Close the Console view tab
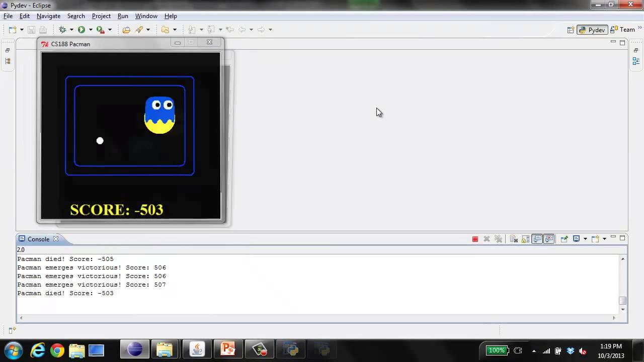644x362 pixels. [x=56, y=239]
